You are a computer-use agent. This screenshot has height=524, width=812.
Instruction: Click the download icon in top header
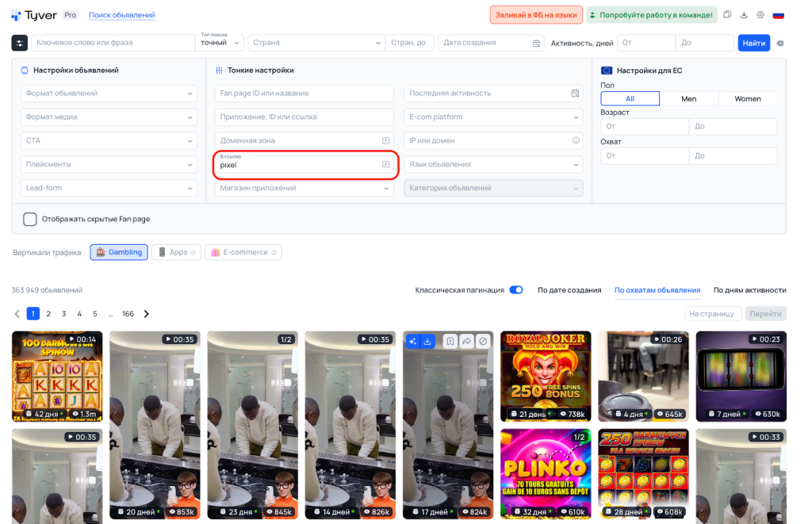click(744, 15)
